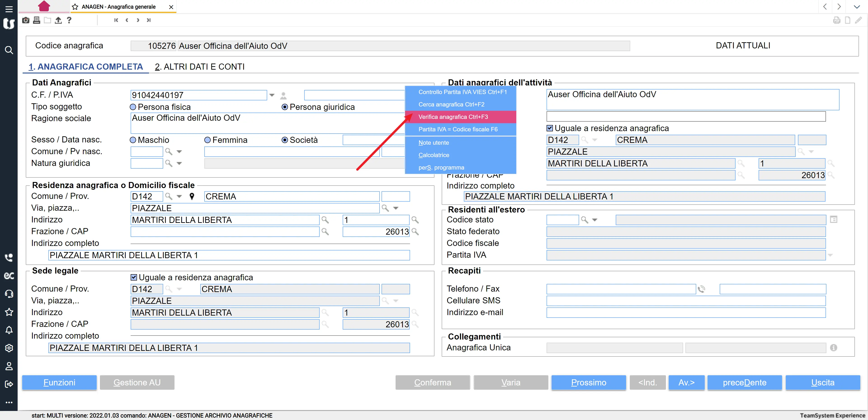Expand the Natura giuridica dropdown arrow

point(179,163)
